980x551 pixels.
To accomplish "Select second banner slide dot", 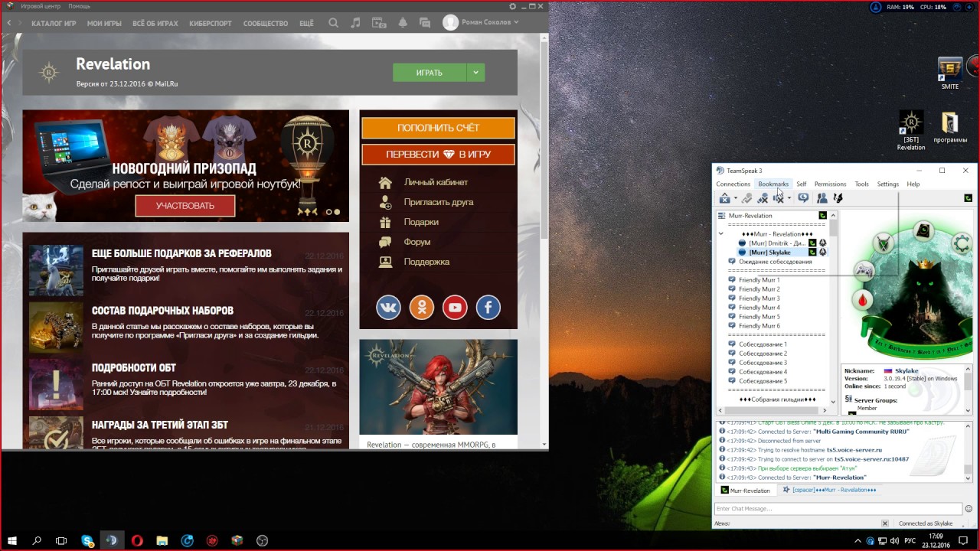I will click(x=337, y=212).
